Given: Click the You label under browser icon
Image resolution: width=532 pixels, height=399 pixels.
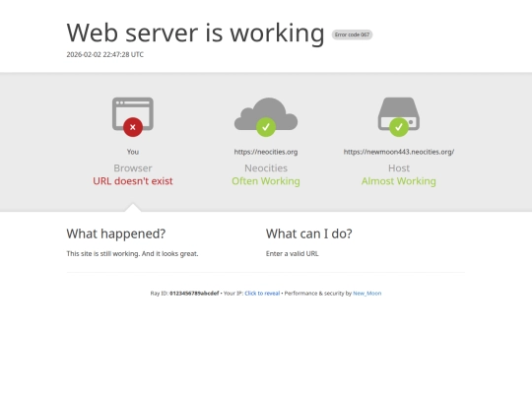Looking at the screenshot, I should point(133,152).
